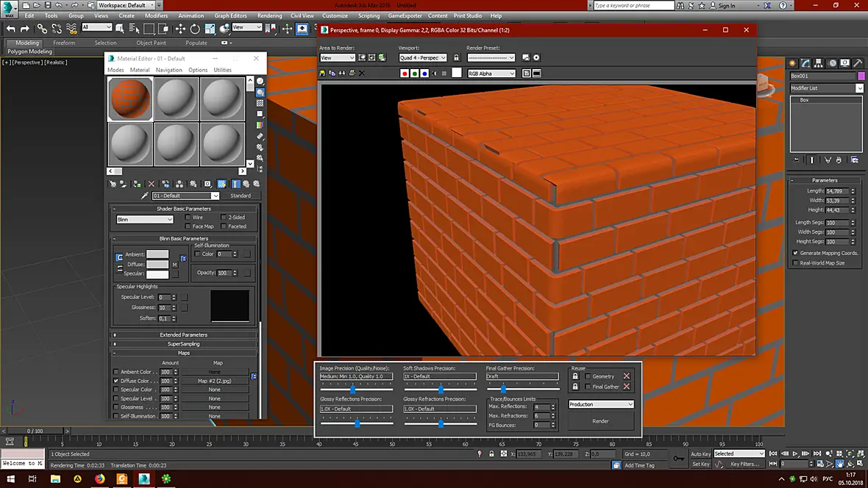Image resolution: width=868 pixels, height=488 pixels.
Task: Open the Create tab in command panel
Action: [x=793, y=63]
